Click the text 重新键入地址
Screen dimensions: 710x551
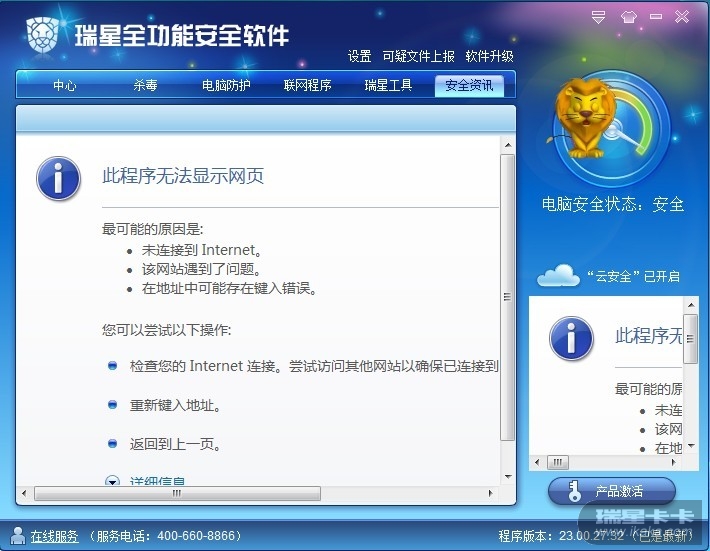pyautogui.click(x=175, y=405)
